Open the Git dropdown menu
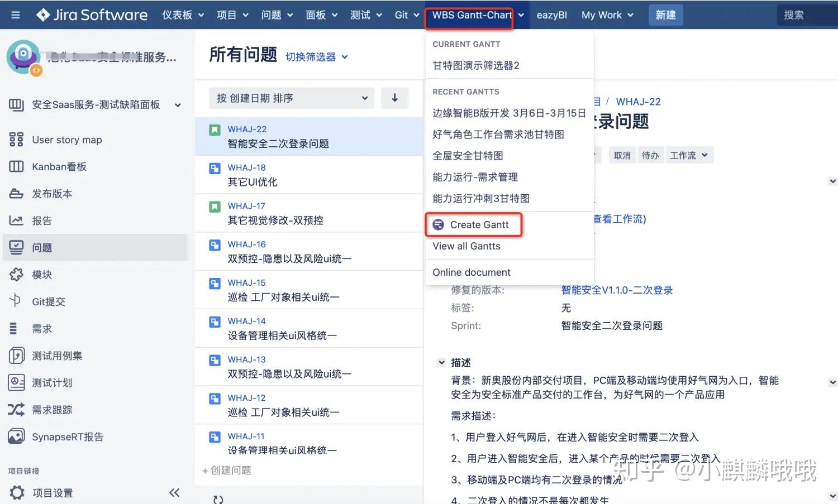The height and width of the screenshot is (504, 838). [407, 15]
